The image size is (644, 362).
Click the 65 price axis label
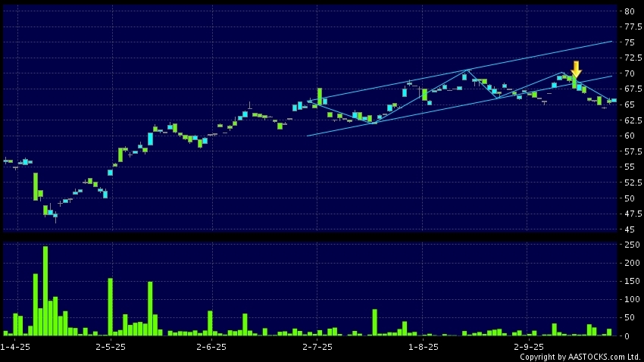[x=630, y=105]
